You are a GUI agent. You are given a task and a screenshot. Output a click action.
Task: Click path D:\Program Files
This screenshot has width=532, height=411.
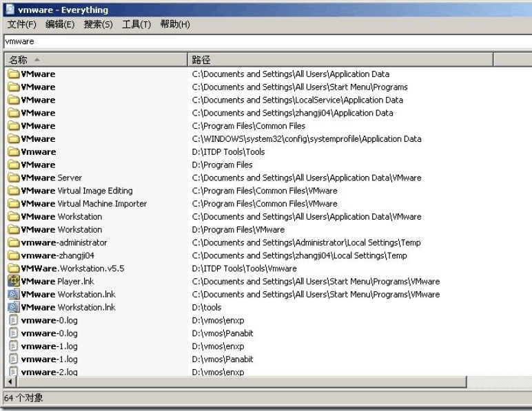pyautogui.click(x=222, y=165)
